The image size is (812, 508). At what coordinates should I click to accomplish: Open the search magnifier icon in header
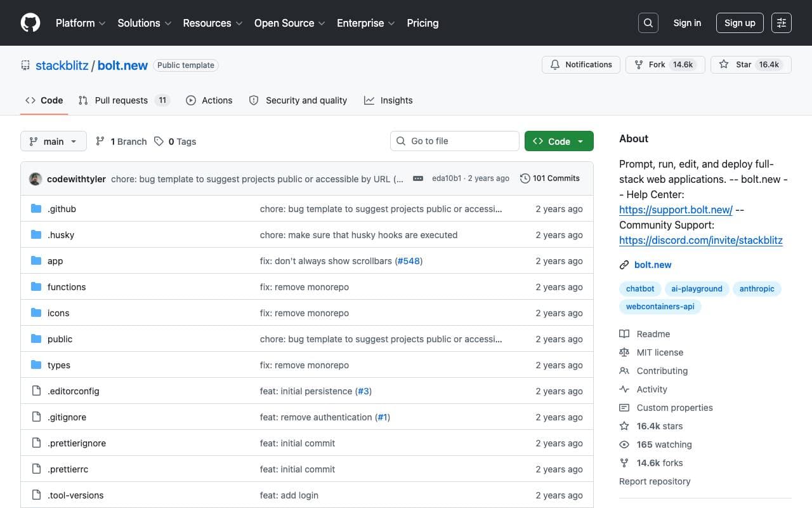(648, 23)
